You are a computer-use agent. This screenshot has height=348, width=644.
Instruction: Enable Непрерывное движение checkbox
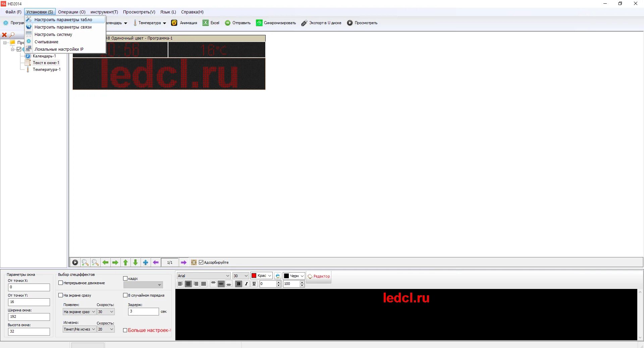(x=61, y=283)
